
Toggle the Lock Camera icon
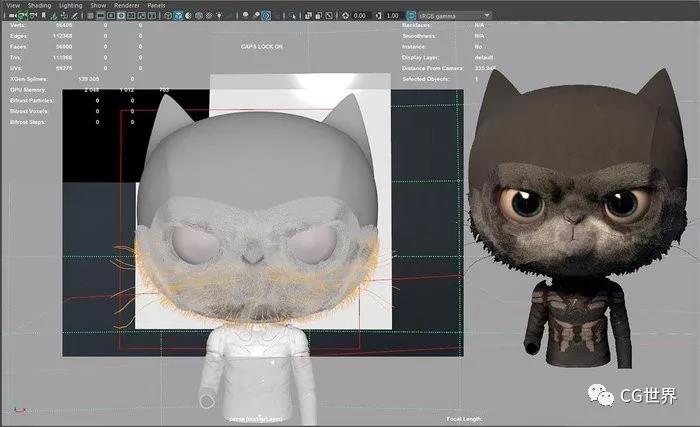point(22,16)
